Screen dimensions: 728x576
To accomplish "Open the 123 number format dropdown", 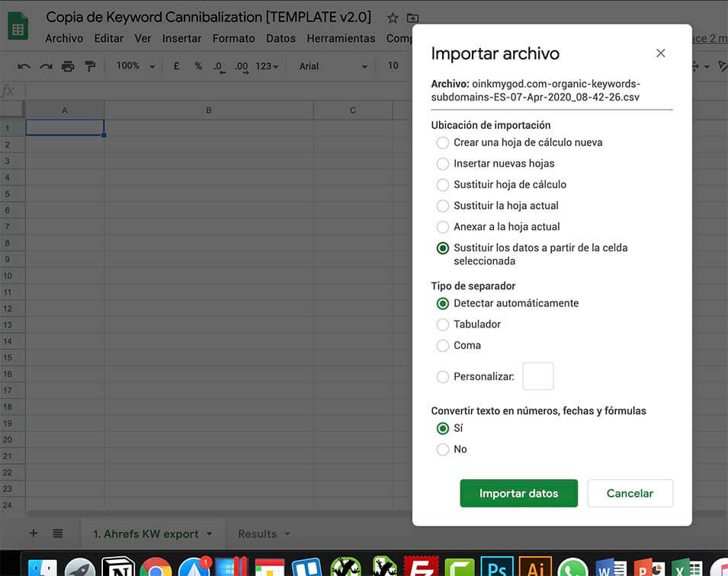I will 268,66.
